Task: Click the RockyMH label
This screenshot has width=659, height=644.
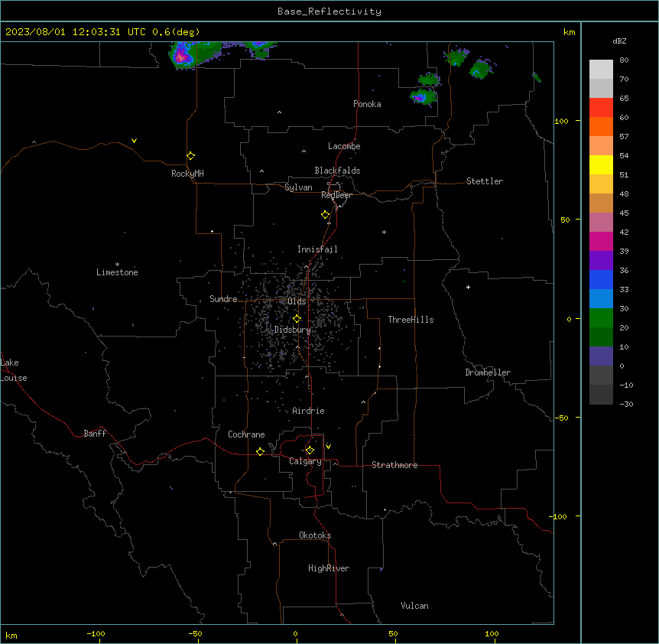Action: pyautogui.click(x=187, y=174)
